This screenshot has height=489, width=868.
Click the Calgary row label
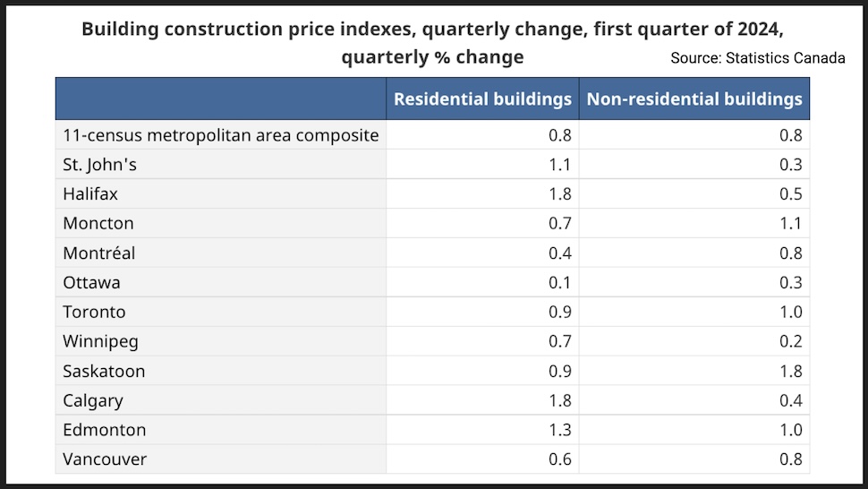click(93, 401)
